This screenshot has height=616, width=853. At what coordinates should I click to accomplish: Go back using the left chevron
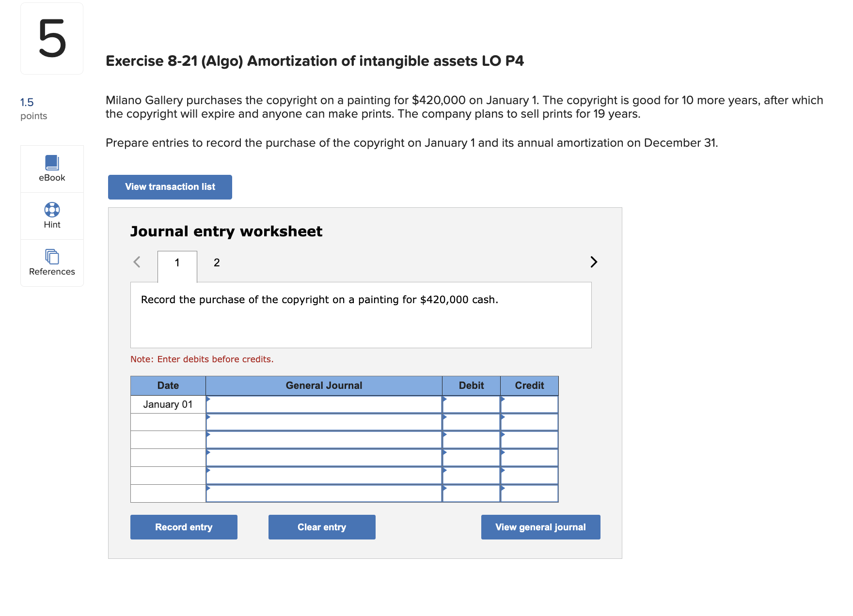click(x=137, y=262)
